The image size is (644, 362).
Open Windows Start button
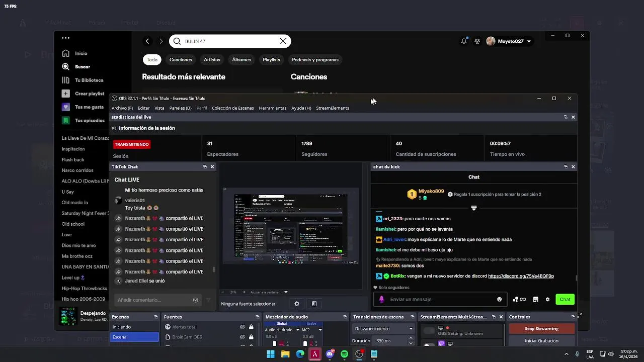271,354
